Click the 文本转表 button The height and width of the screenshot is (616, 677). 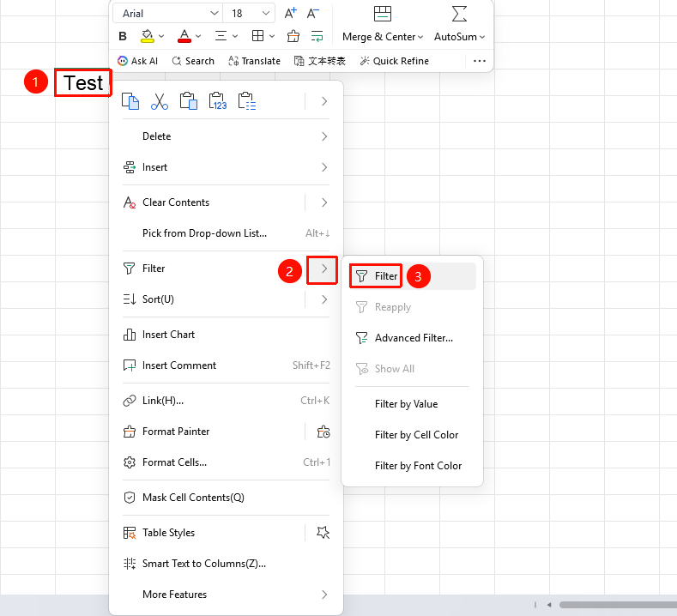tap(320, 61)
